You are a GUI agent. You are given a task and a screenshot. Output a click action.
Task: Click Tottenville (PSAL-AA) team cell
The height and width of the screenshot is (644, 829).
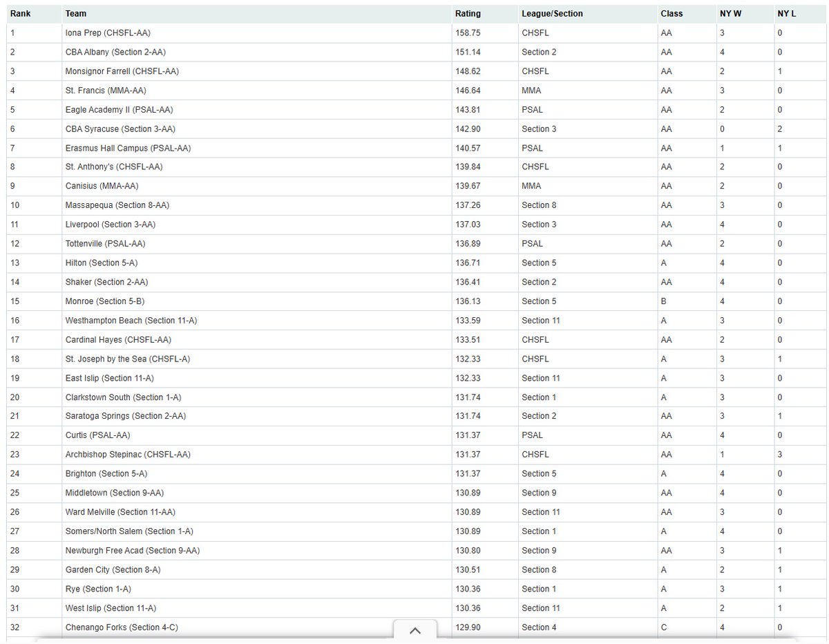pyautogui.click(x=256, y=244)
